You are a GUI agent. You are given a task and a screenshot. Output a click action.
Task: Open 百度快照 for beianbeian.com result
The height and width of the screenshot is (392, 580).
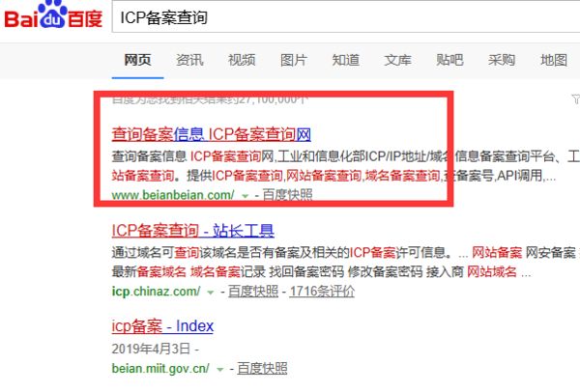287,195
